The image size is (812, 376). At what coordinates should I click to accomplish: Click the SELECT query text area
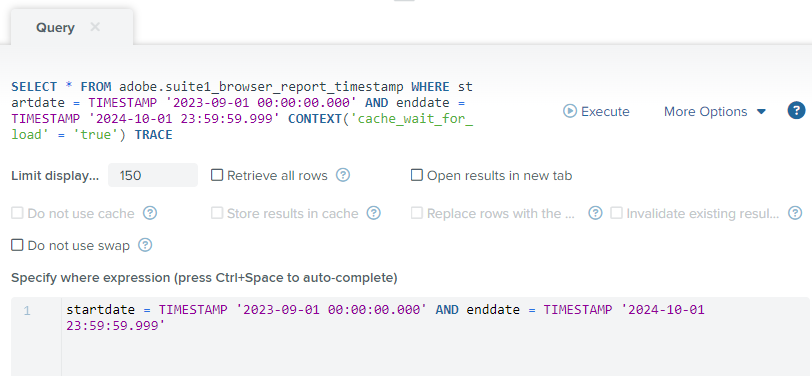tap(242, 111)
